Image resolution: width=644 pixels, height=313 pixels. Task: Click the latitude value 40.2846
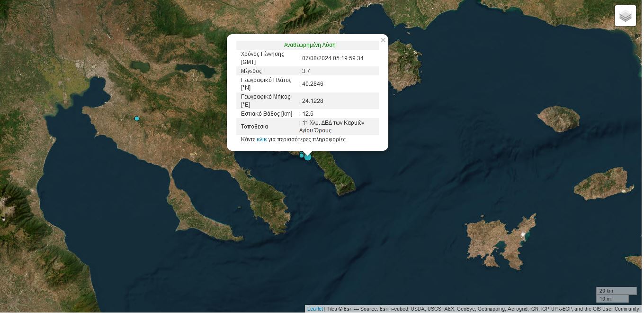click(313, 84)
